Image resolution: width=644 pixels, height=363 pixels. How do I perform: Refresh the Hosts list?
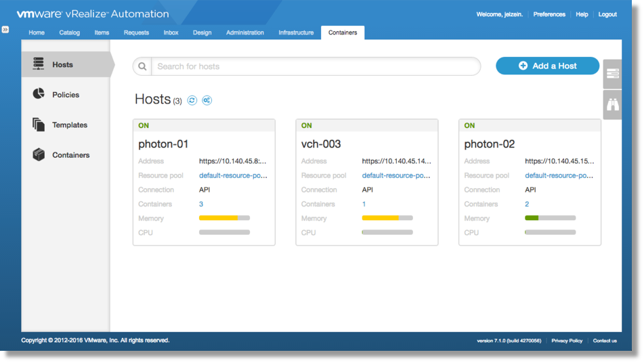192,100
